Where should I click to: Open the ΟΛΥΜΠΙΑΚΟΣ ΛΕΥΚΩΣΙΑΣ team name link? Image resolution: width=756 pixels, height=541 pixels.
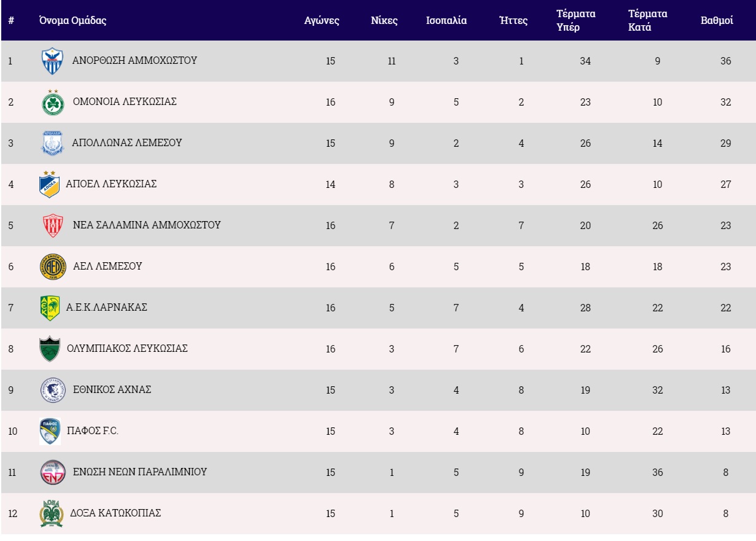coord(127,349)
